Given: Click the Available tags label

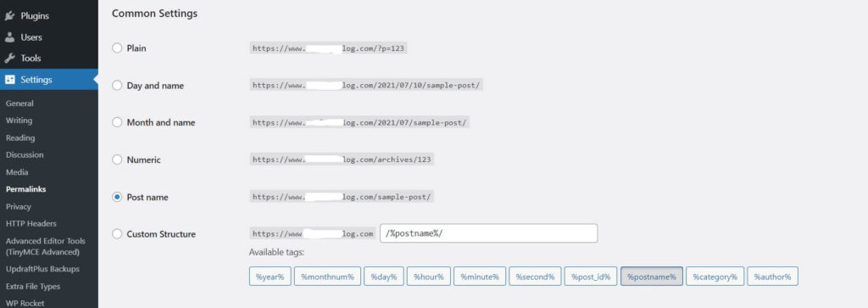Looking at the screenshot, I should [x=276, y=253].
